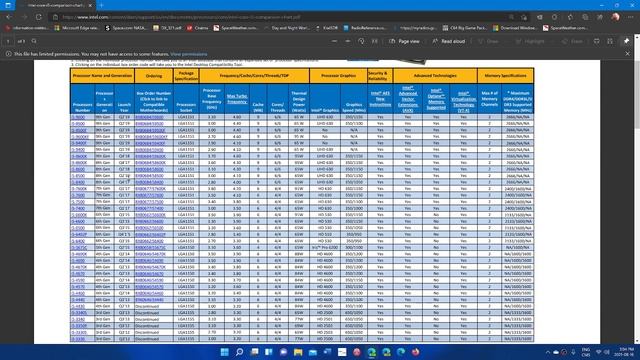Image resolution: width=640 pixels, height=360 pixels.
Task: Open the Space.com NASA bookmark
Action: [x=126, y=28]
